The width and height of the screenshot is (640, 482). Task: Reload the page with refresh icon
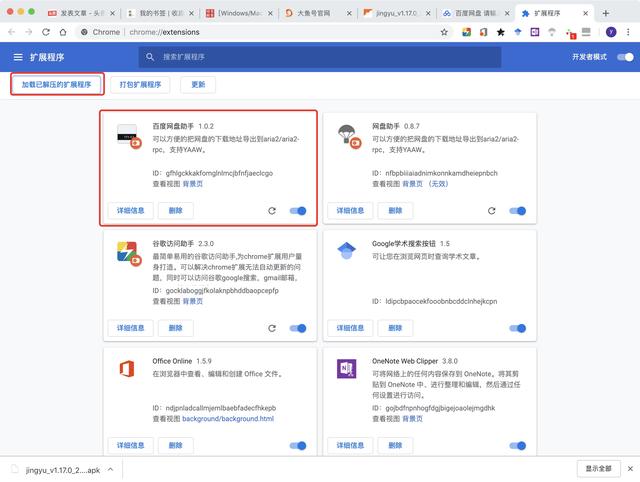point(46,32)
